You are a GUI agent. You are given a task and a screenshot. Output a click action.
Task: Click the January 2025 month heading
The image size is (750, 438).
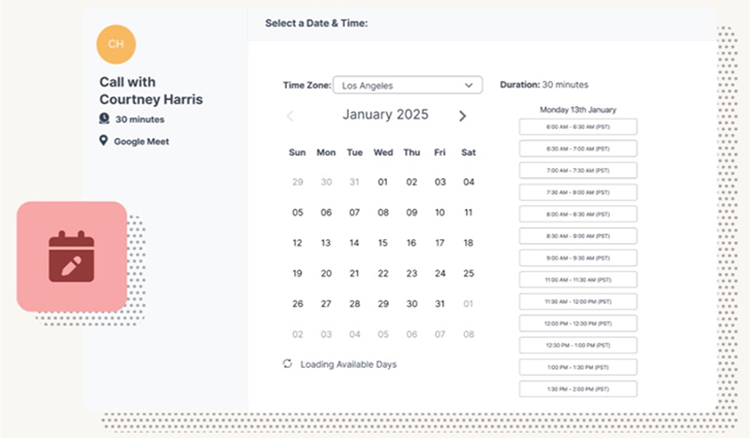tap(385, 115)
